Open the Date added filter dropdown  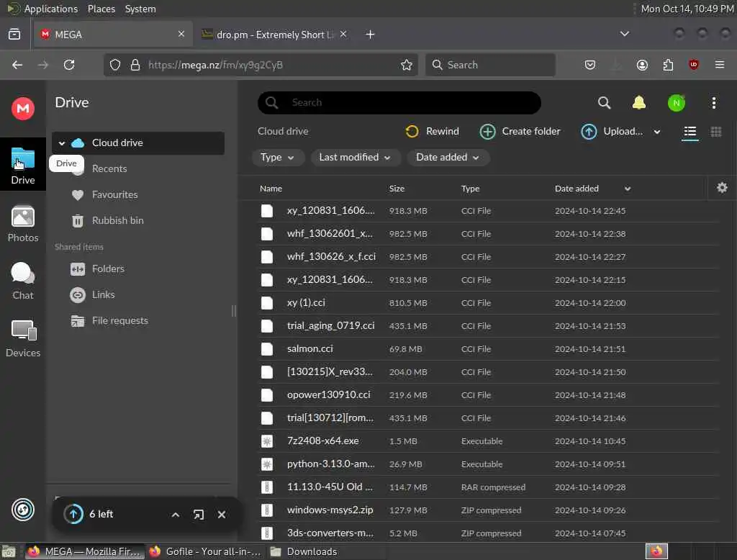click(x=448, y=158)
